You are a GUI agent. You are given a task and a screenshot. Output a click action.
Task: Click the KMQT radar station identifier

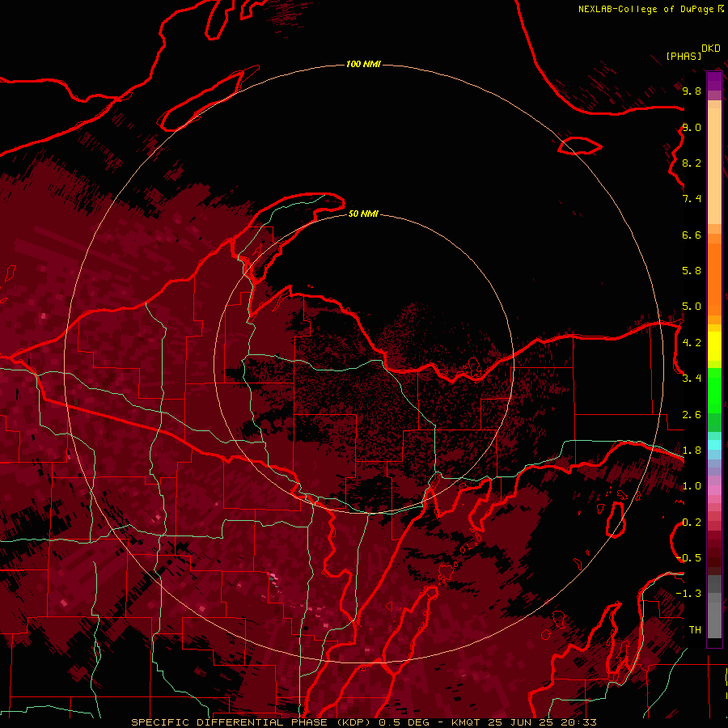coord(467,722)
